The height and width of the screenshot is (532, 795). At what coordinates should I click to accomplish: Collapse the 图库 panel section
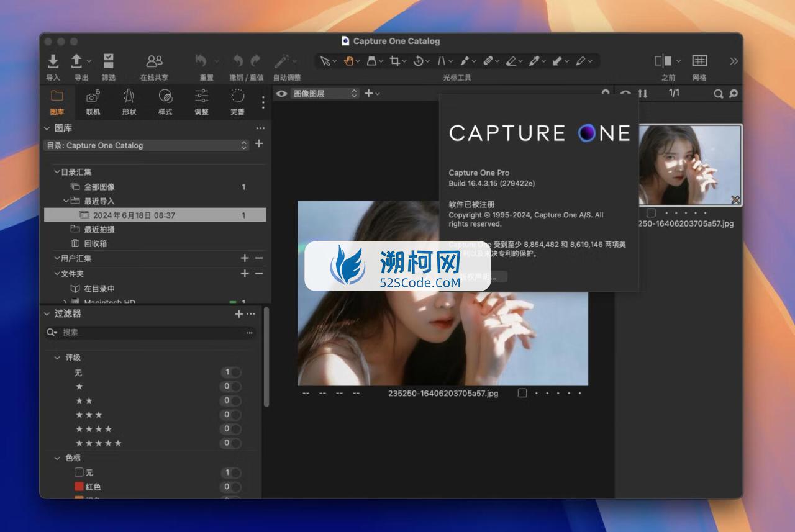[x=47, y=128]
